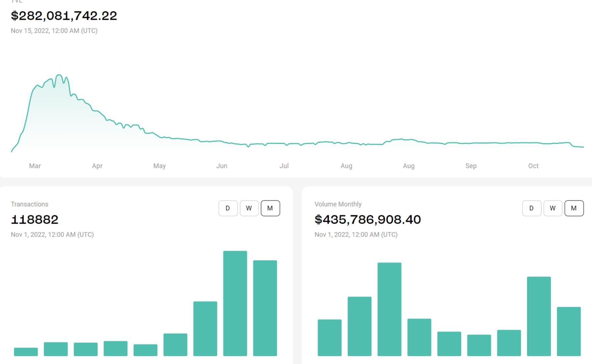
Task: Click the Volume Monthly amount $435,786,908.40
Action: pos(367,219)
